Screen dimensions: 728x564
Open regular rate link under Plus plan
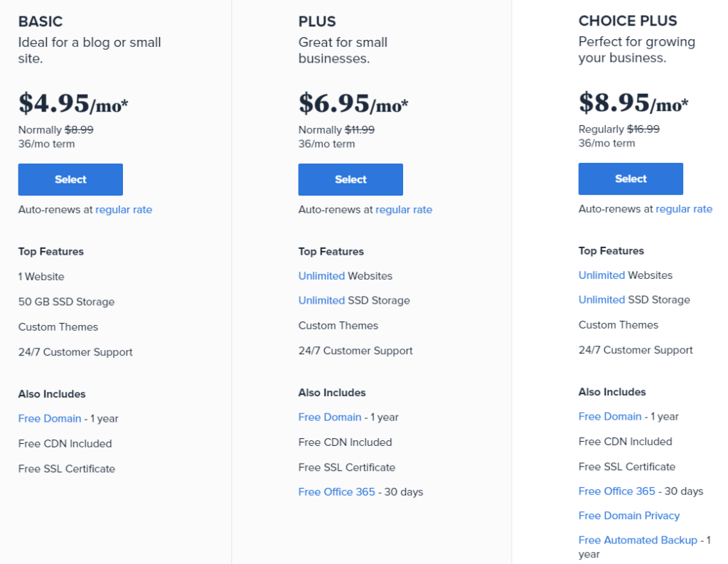[404, 210]
